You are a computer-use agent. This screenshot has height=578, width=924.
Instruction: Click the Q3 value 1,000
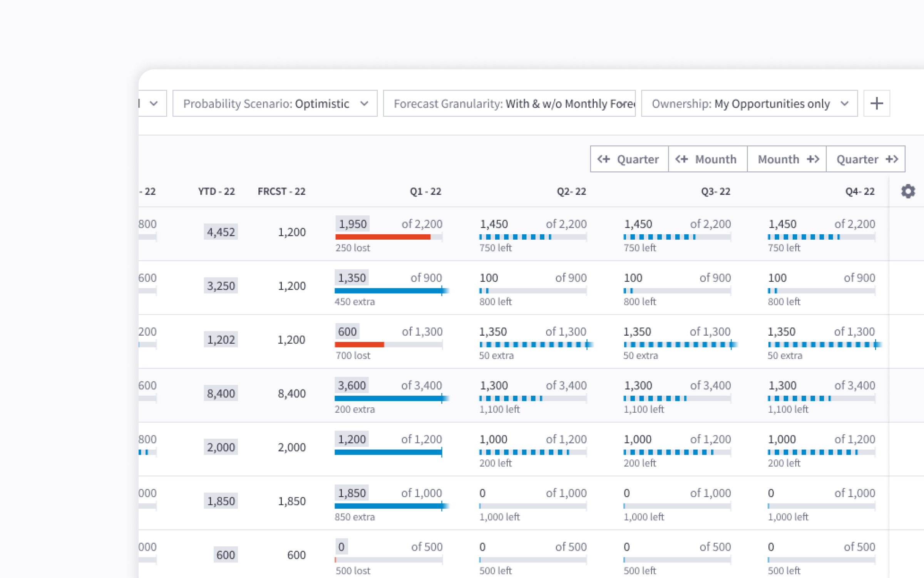coord(638,439)
